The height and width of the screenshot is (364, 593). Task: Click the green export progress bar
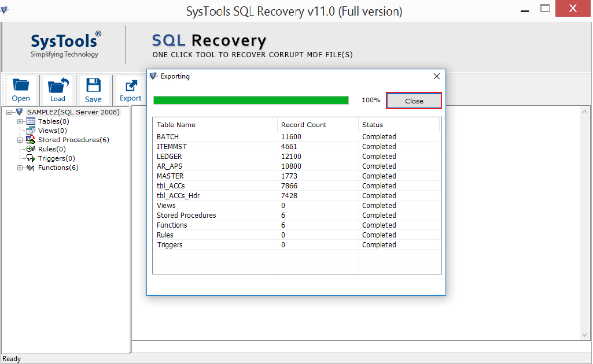[x=251, y=100]
